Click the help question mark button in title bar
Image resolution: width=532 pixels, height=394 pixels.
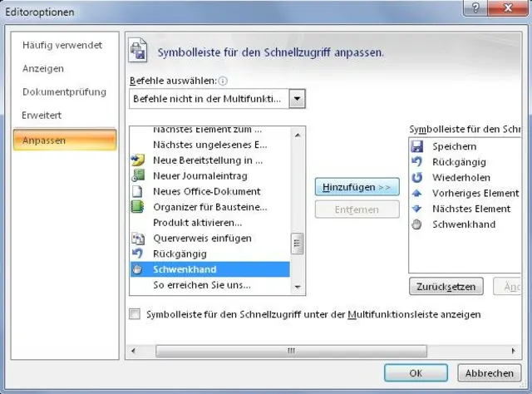point(475,7)
